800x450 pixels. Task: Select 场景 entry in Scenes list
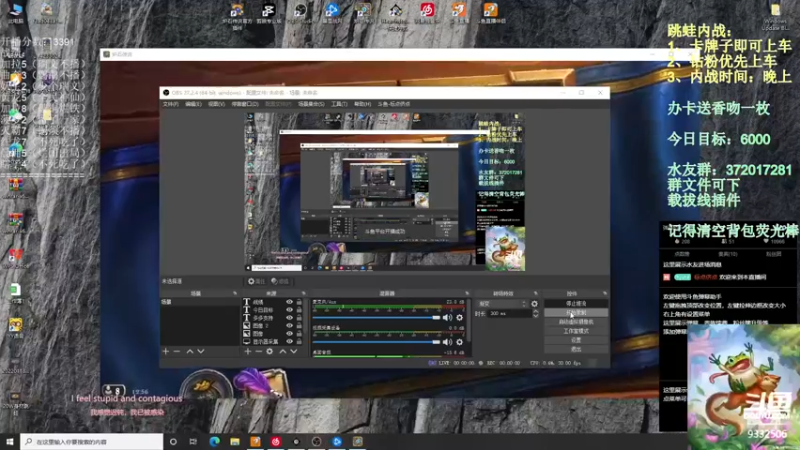coord(199,302)
